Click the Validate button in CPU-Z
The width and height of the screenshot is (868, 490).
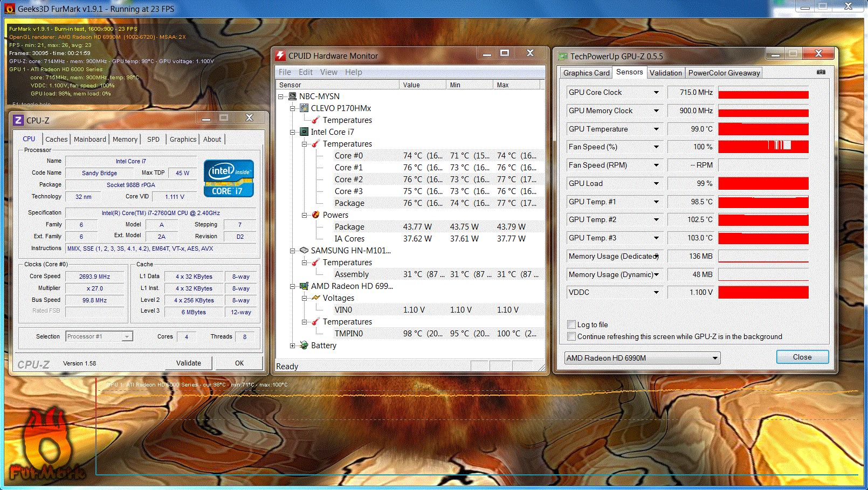pyautogui.click(x=189, y=363)
